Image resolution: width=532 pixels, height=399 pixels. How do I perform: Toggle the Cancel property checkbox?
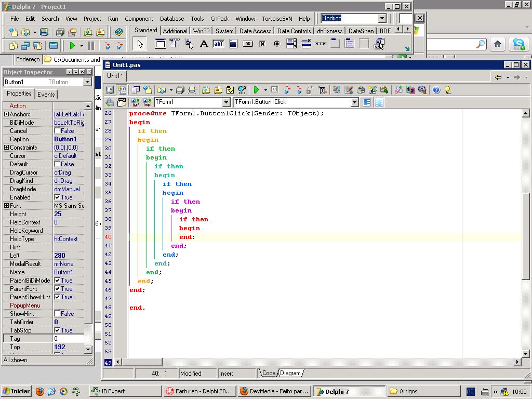click(x=58, y=131)
